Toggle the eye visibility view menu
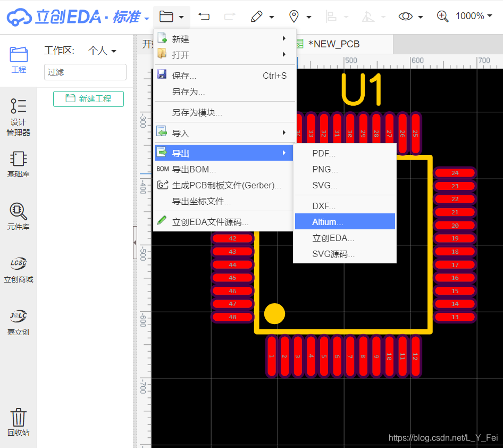Viewport: 503px width, 448px height. click(x=410, y=16)
